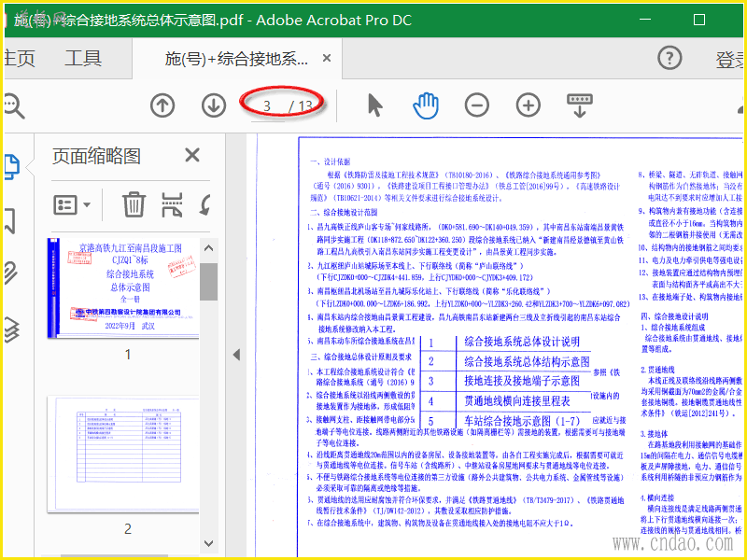
Task: Select the arrow selection tool
Action: [x=375, y=105]
